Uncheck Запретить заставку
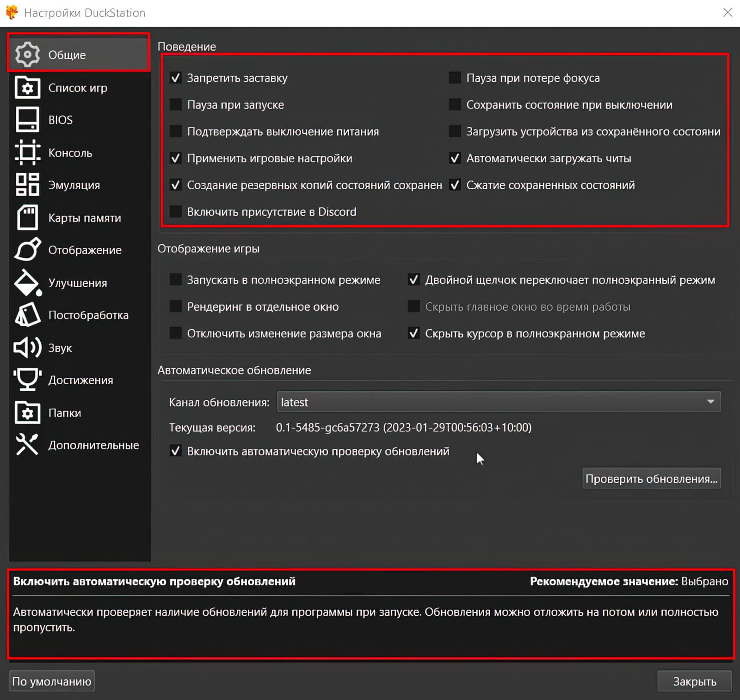This screenshot has width=740, height=700. (176, 78)
